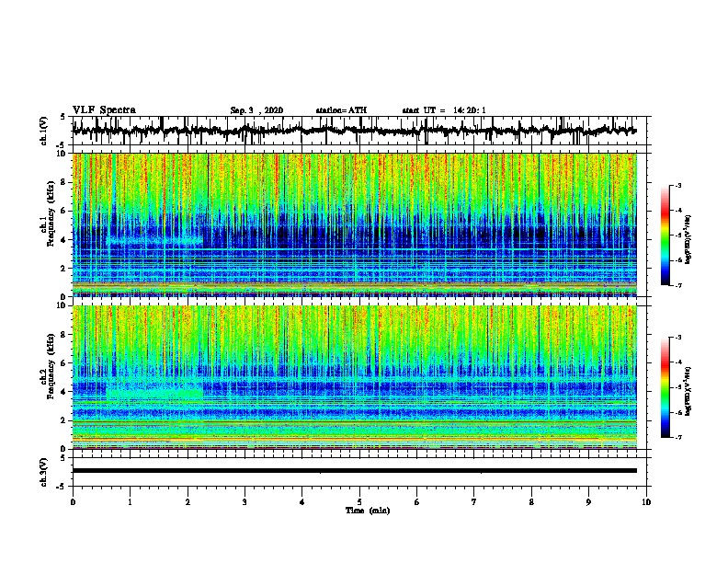Screen dimensions: 728x563
Task: Click the ch.1 voltage waveform trace
Action: pyautogui.click(x=354, y=131)
